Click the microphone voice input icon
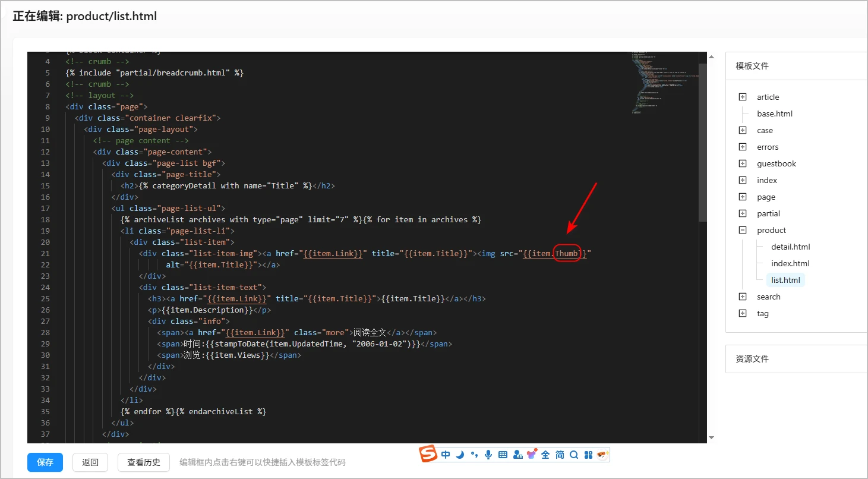Screen dimensions: 868x479 (x=488, y=455)
